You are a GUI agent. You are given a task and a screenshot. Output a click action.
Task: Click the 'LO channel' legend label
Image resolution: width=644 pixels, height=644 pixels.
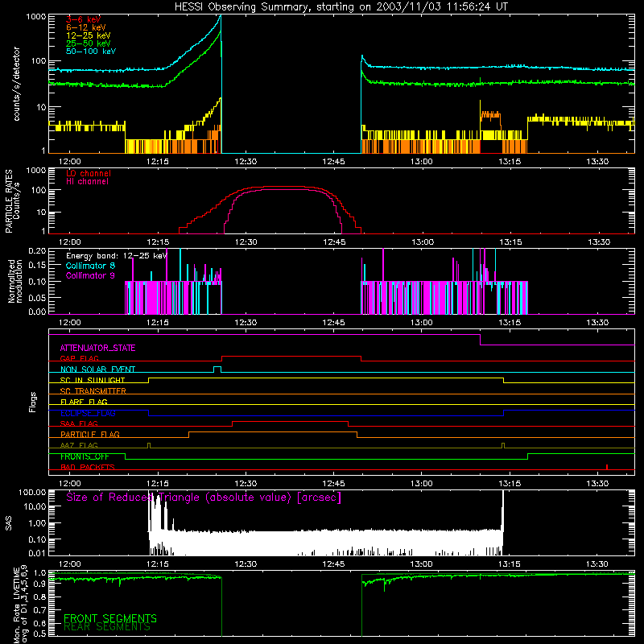click(x=89, y=173)
